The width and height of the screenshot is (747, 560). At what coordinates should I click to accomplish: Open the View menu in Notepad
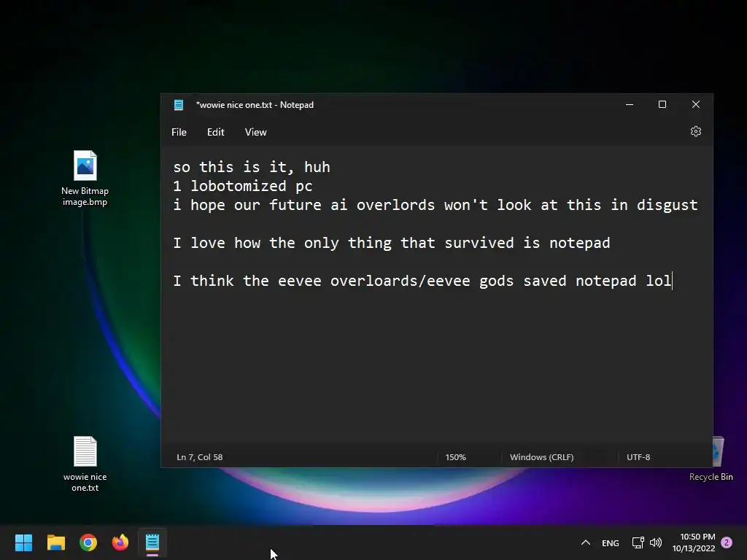255,133
